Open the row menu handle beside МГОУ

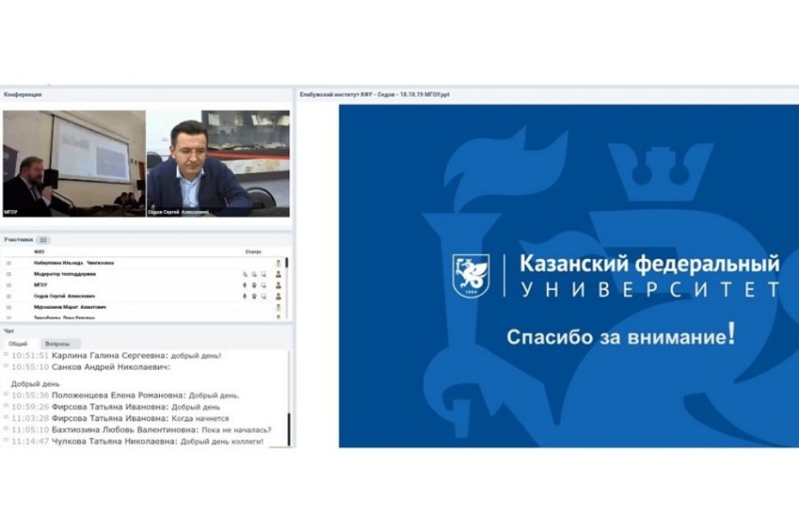9,285
